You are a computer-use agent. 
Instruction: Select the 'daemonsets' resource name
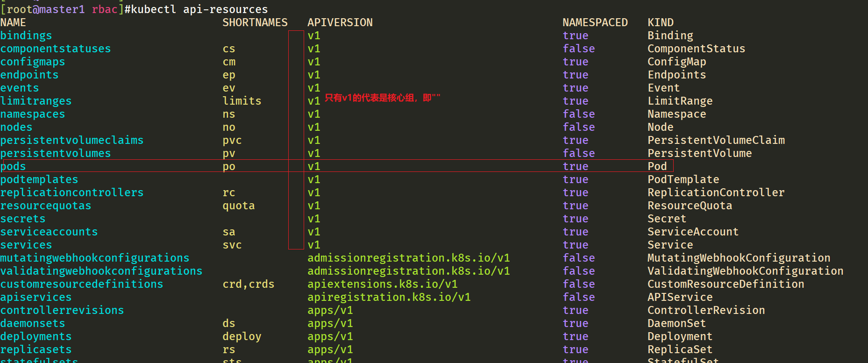coord(33,323)
